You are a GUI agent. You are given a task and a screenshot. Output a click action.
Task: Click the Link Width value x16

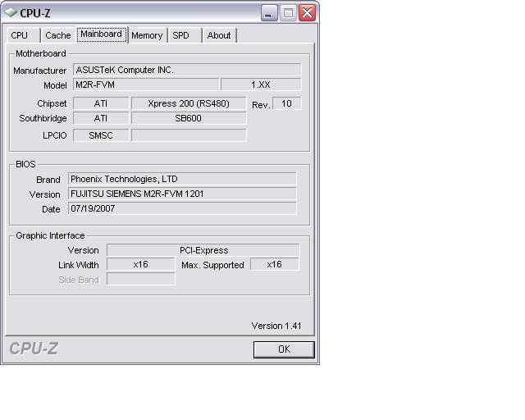(x=140, y=264)
